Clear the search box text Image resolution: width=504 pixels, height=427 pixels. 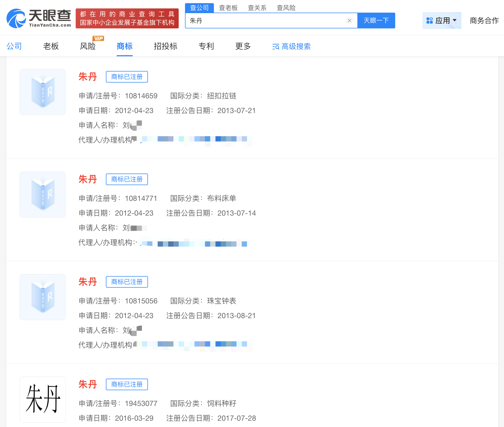349,21
